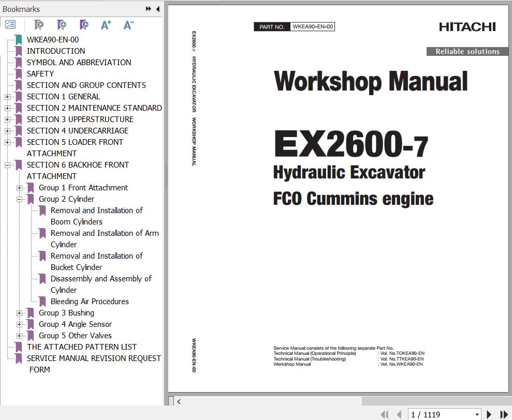Image resolution: width=512 pixels, height=420 pixels.
Task: Open Removal and Installation of Arm Cylinder
Action: pos(105,239)
